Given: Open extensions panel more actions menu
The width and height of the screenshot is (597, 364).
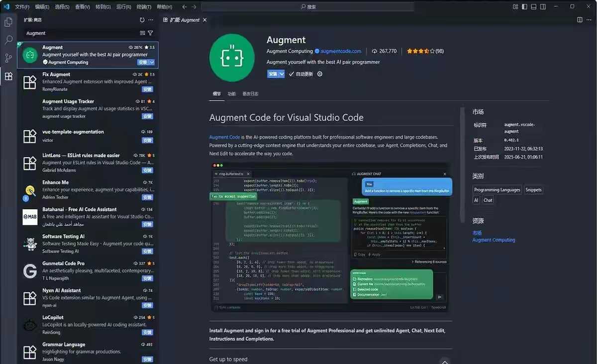Looking at the screenshot, I should tap(152, 20).
